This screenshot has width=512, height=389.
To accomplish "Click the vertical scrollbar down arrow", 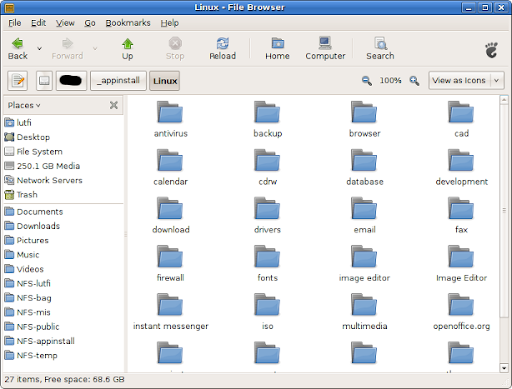I will tap(504, 368).
